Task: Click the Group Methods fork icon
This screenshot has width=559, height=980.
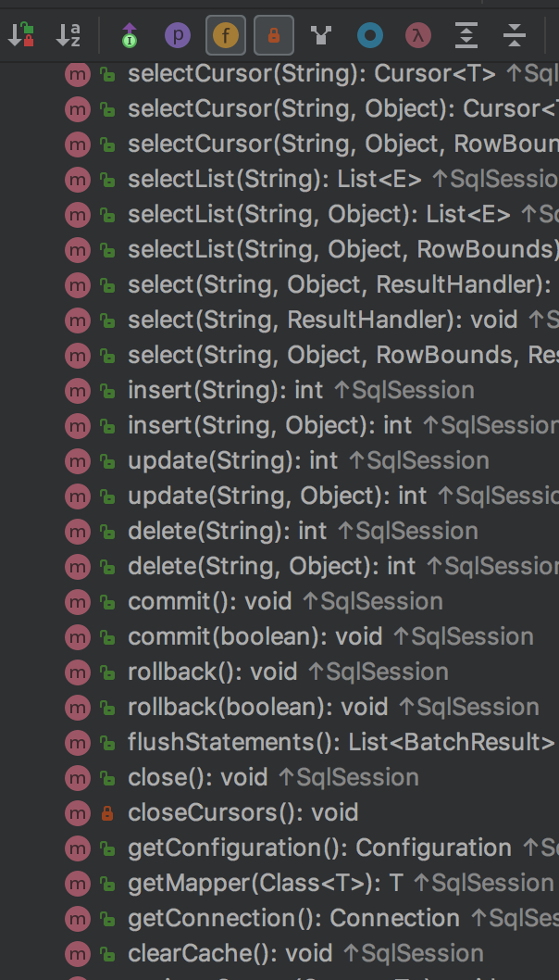Action: click(321, 36)
